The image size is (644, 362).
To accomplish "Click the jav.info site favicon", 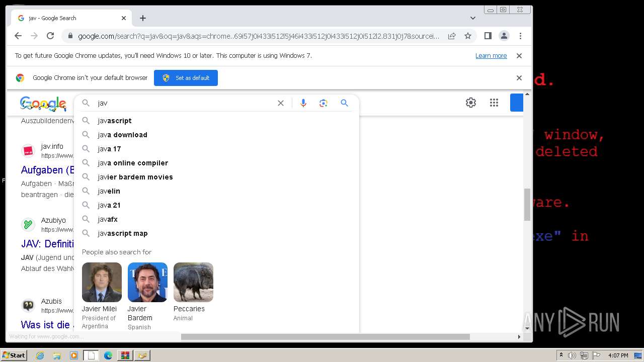I will pos(28,150).
